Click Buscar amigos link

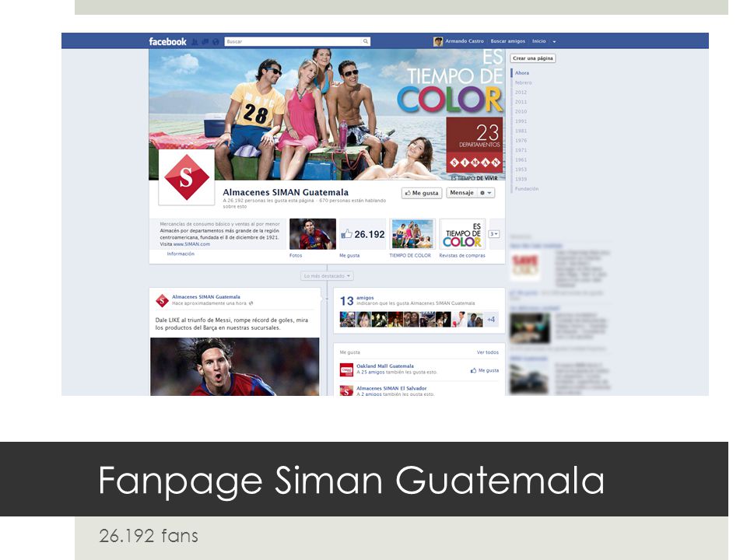click(x=508, y=41)
